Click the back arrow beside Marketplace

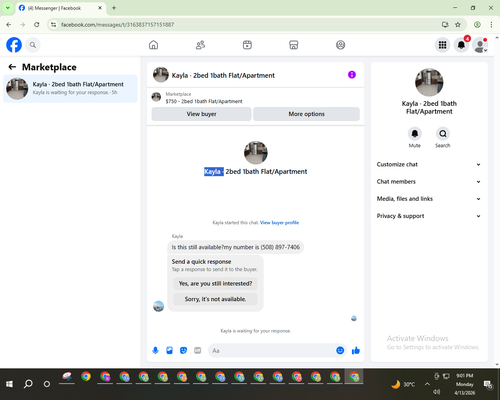pos(12,67)
